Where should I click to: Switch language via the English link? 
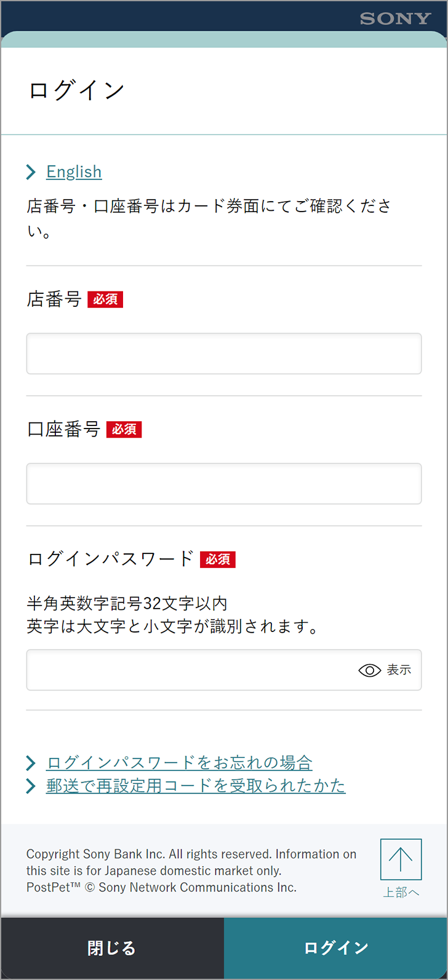click(74, 172)
